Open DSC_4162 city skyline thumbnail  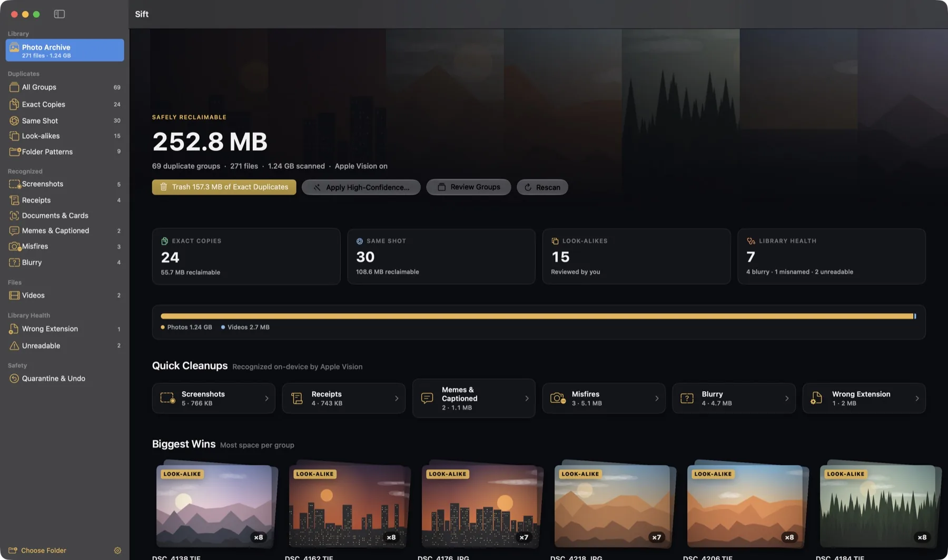347,506
